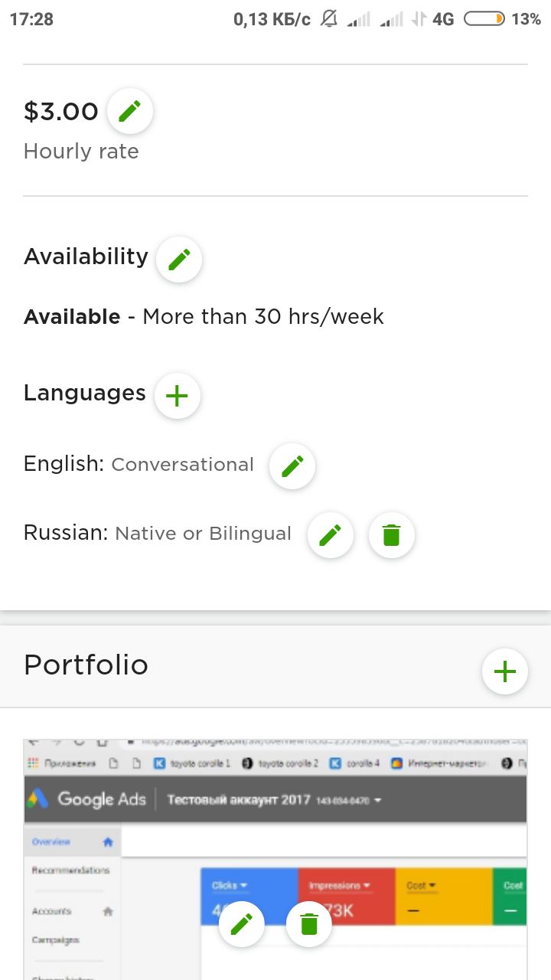Open the Impressions metric dropdown
This screenshot has height=980, width=551.
click(340, 886)
